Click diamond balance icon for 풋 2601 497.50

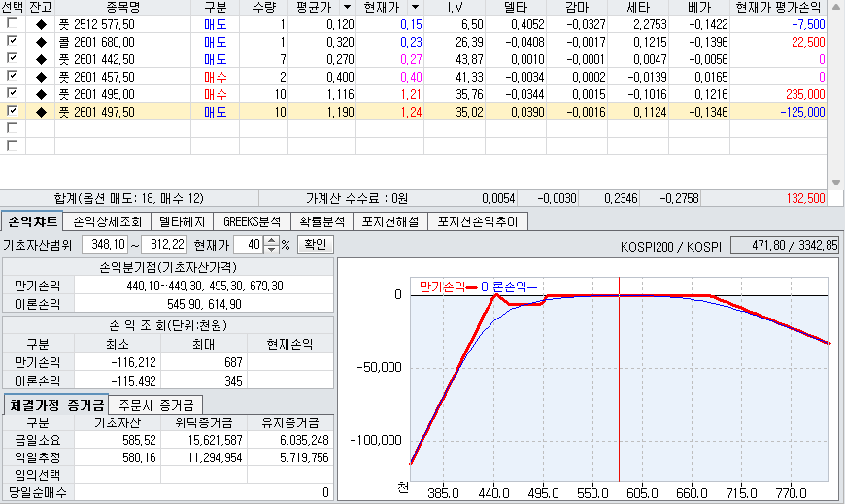[41, 112]
